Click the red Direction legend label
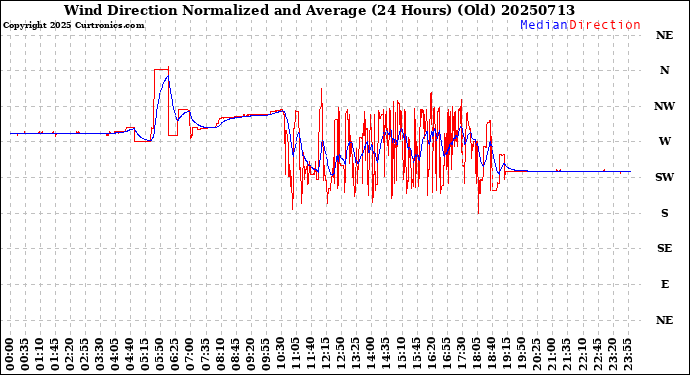Viewport: 690px width, 375px height. [x=605, y=25]
